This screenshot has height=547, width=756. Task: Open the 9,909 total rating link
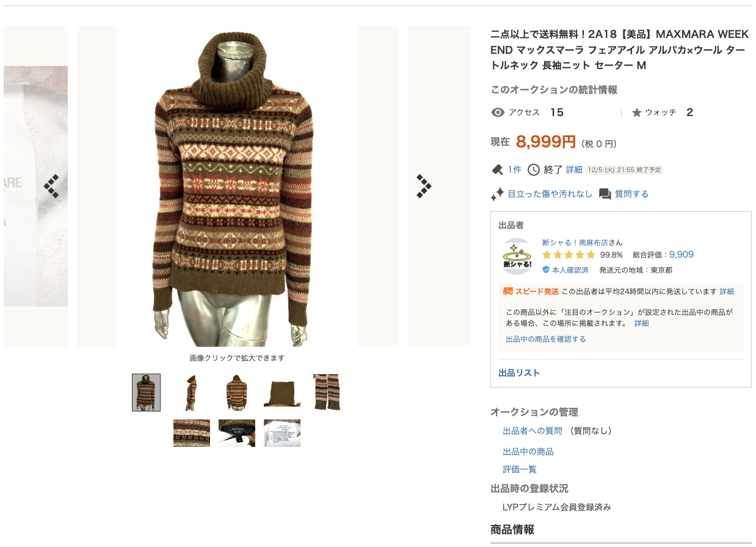[681, 255]
